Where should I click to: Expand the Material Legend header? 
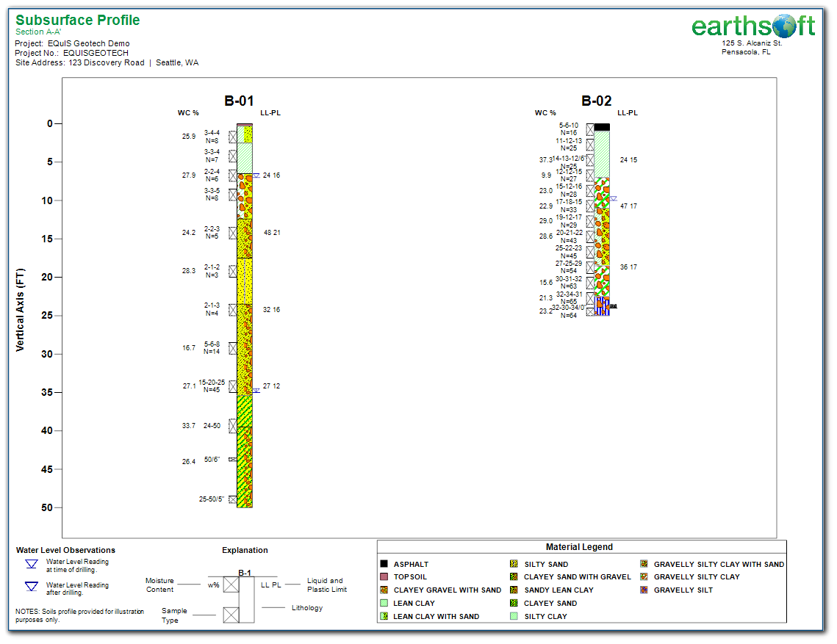point(581,546)
